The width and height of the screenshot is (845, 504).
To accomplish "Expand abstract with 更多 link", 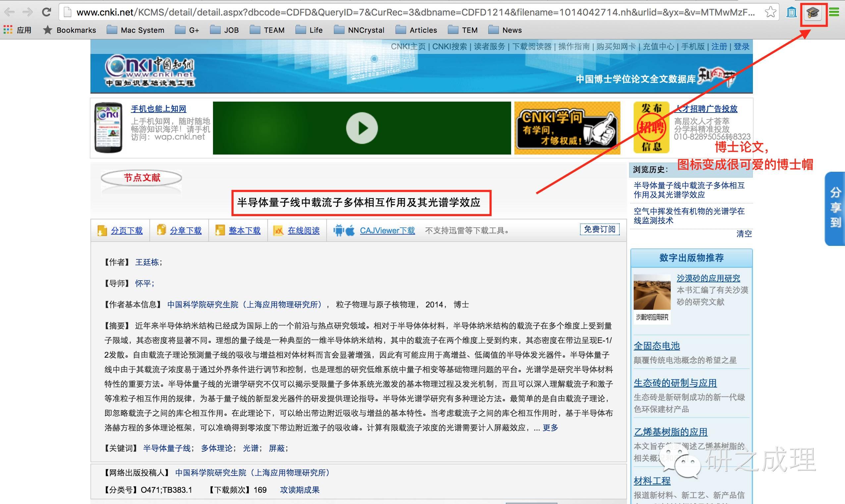I will pos(550,428).
